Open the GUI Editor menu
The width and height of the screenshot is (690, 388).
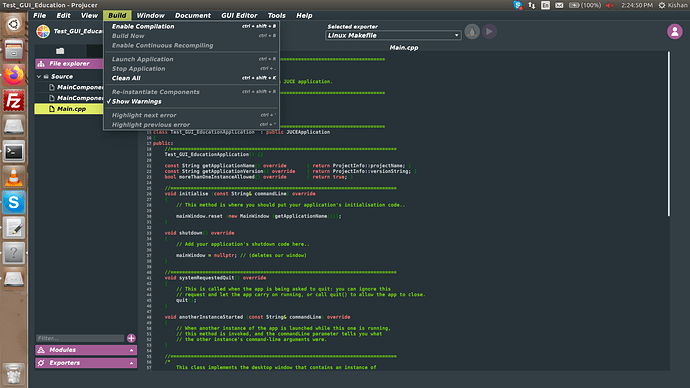click(239, 15)
